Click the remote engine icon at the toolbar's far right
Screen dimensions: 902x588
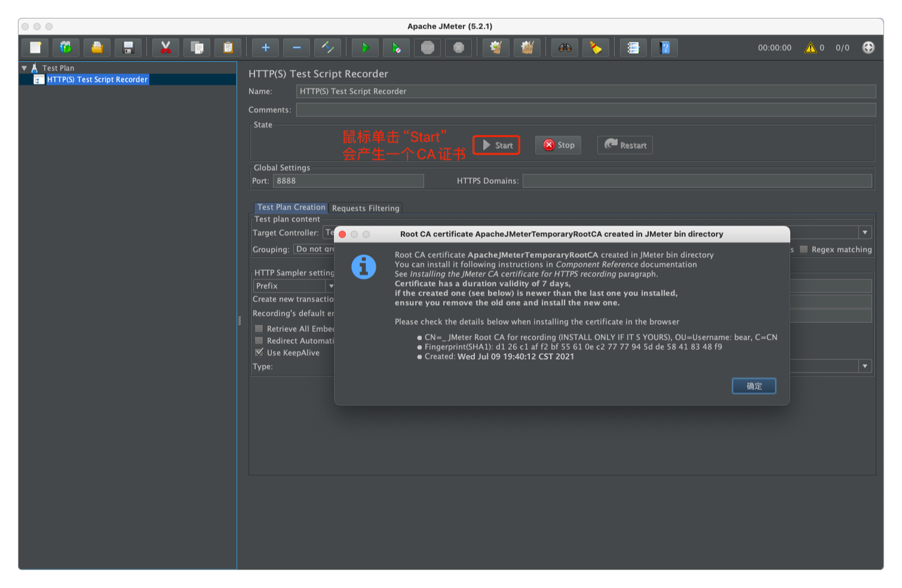coord(869,48)
